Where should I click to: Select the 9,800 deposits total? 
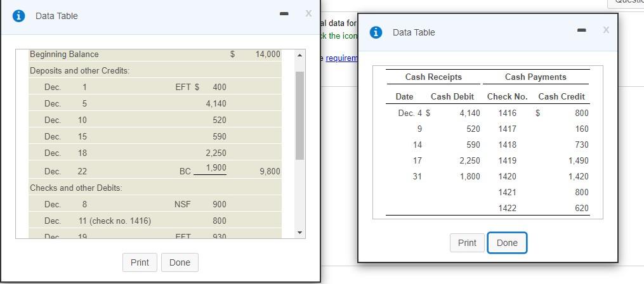coord(270,172)
